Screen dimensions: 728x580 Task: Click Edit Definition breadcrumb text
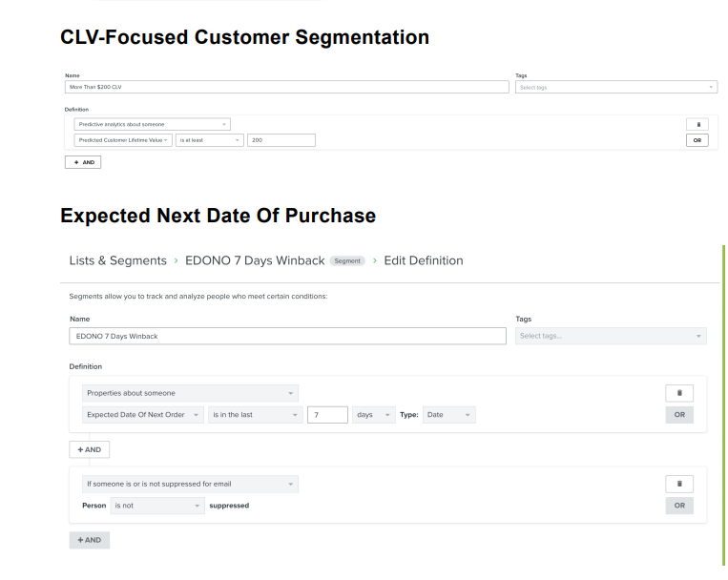click(x=424, y=260)
